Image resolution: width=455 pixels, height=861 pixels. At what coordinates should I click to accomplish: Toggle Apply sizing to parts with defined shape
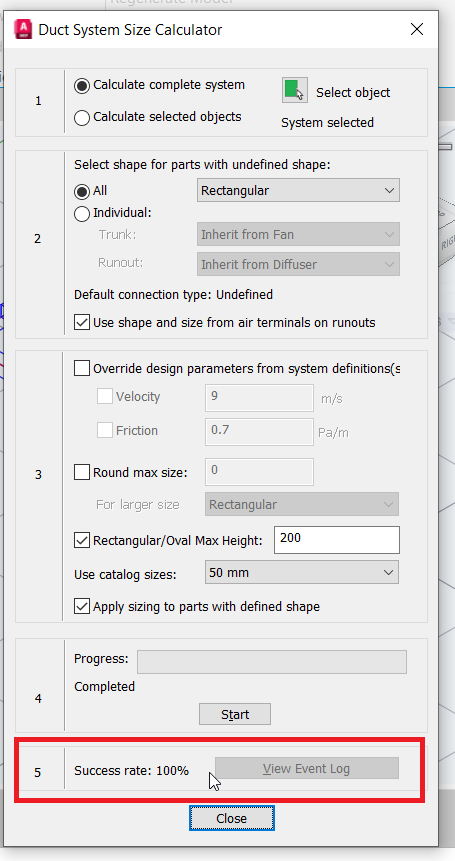pyautogui.click(x=82, y=607)
